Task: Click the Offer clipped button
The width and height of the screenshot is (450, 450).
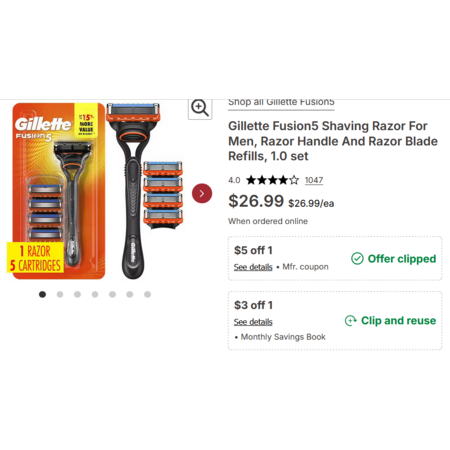Action: (x=394, y=259)
